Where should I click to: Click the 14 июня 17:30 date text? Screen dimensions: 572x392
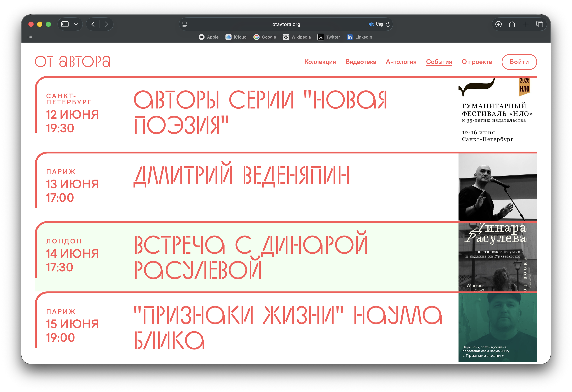[x=72, y=260]
